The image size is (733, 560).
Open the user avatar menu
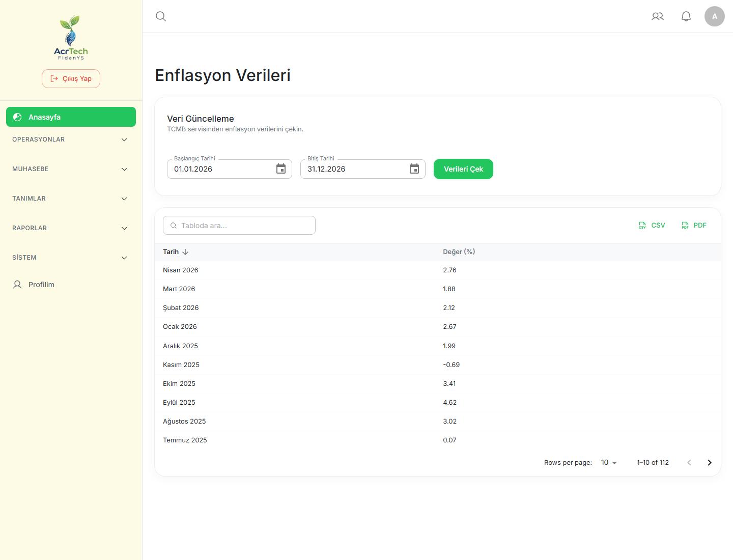pos(715,16)
